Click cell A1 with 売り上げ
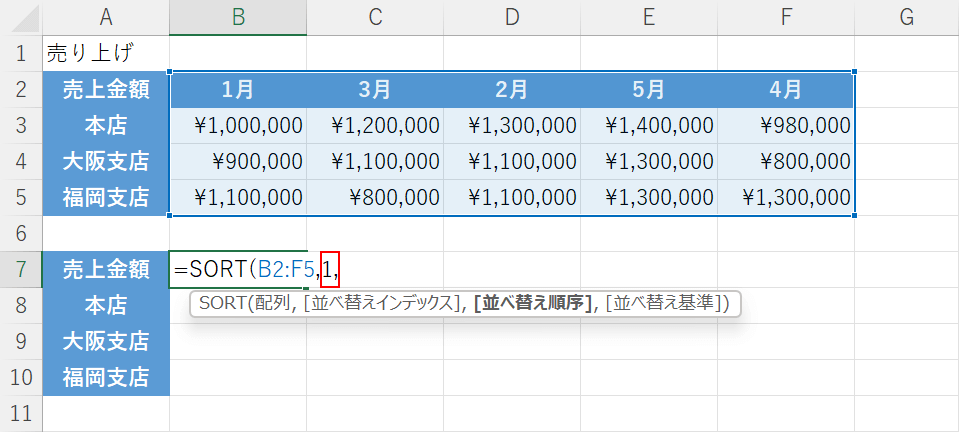959x432 pixels. pos(106,54)
